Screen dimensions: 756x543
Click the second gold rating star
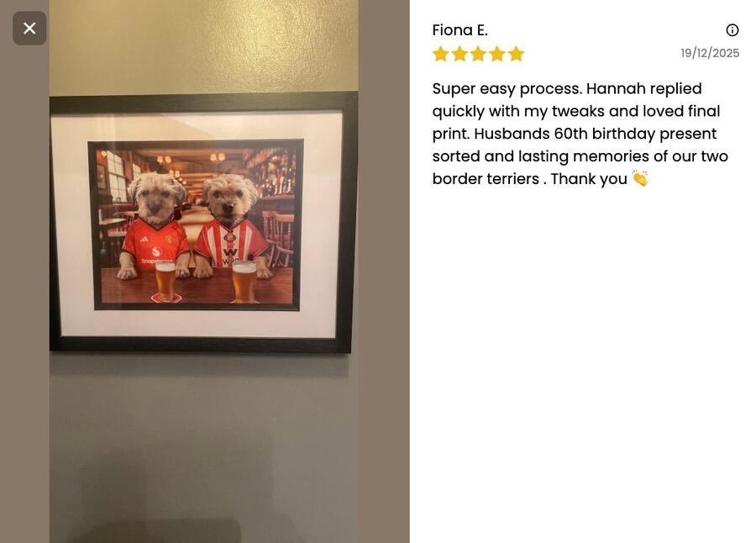pos(459,54)
